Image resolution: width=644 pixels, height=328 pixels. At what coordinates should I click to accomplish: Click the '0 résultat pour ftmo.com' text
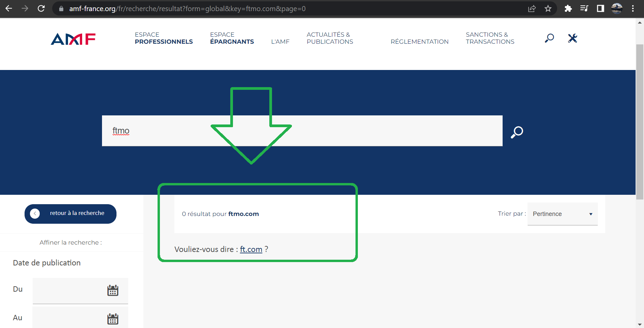[221, 214]
